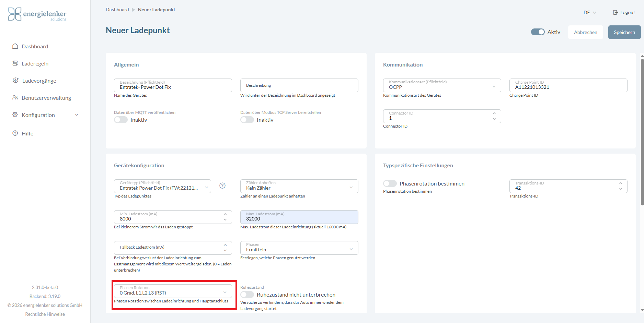
Task: Open the Kommunikationsart dropdown
Action: point(442,85)
